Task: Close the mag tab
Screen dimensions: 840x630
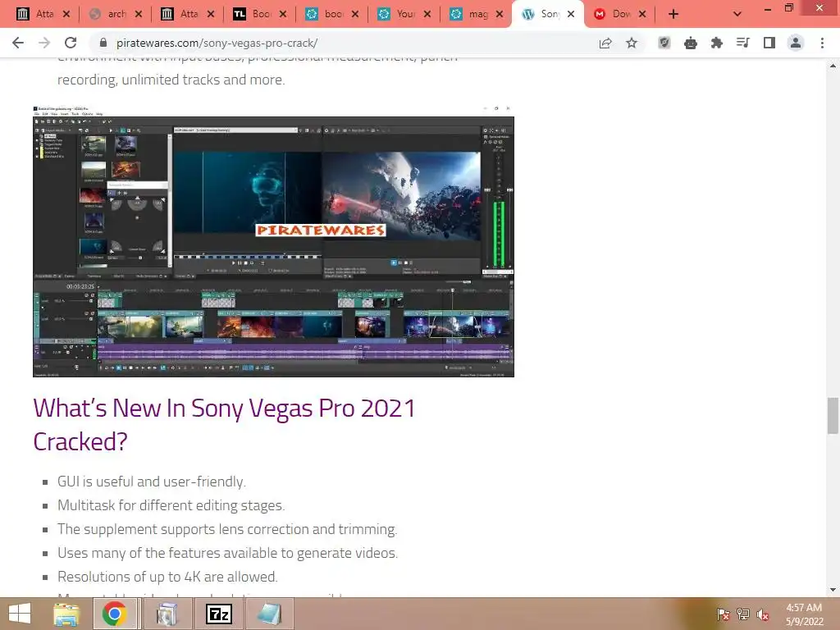Action: (x=500, y=14)
